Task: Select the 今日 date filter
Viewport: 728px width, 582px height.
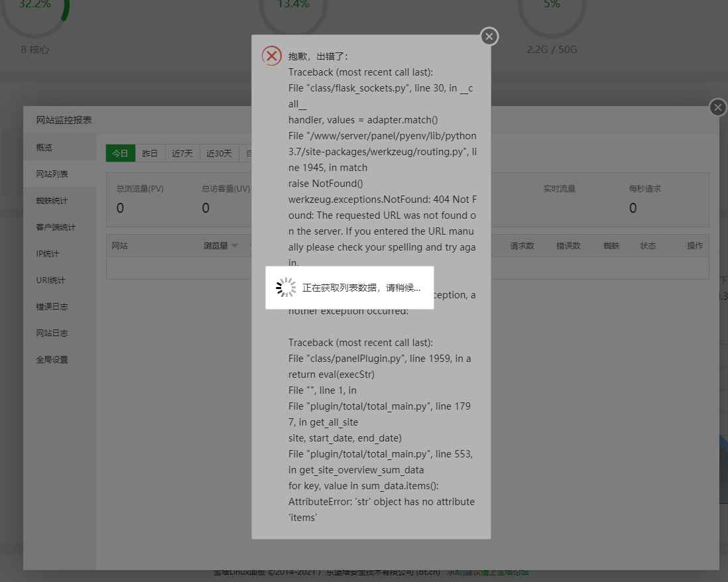Action: (x=120, y=153)
